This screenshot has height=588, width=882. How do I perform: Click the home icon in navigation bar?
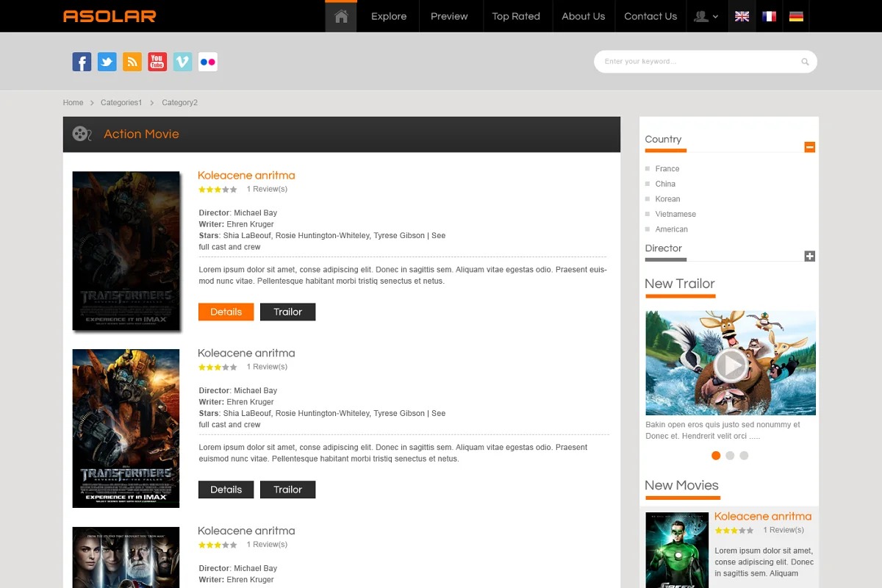pyautogui.click(x=341, y=16)
